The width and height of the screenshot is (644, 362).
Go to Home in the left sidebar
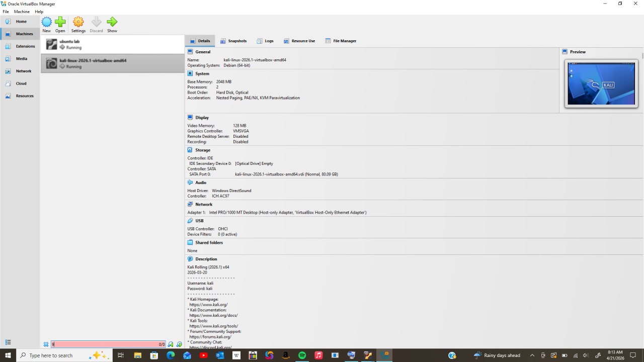pos(20,22)
